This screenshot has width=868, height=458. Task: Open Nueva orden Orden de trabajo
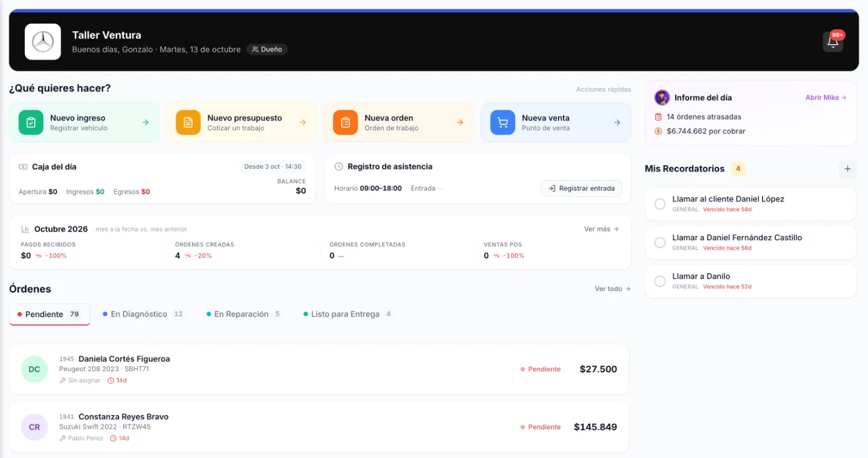[x=399, y=122]
